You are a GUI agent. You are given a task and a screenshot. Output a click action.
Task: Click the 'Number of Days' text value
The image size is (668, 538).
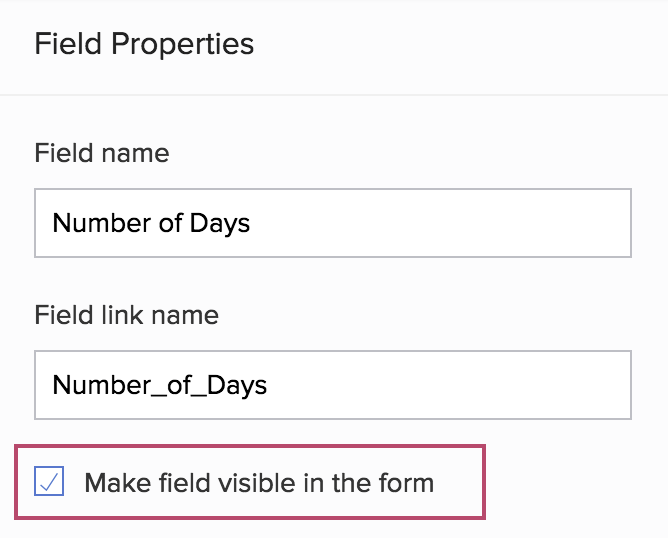[x=151, y=222]
